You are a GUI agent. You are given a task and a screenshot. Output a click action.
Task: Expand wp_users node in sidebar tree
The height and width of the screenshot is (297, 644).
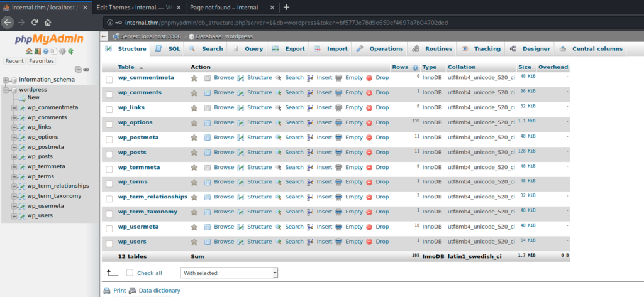pyautogui.click(x=14, y=216)
